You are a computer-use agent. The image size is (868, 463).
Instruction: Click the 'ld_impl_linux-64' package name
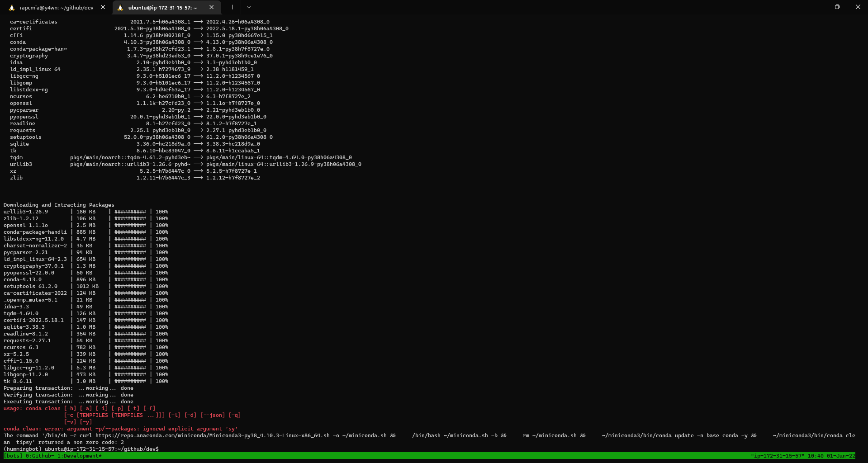pyautogui.click(x=35, y=69)
